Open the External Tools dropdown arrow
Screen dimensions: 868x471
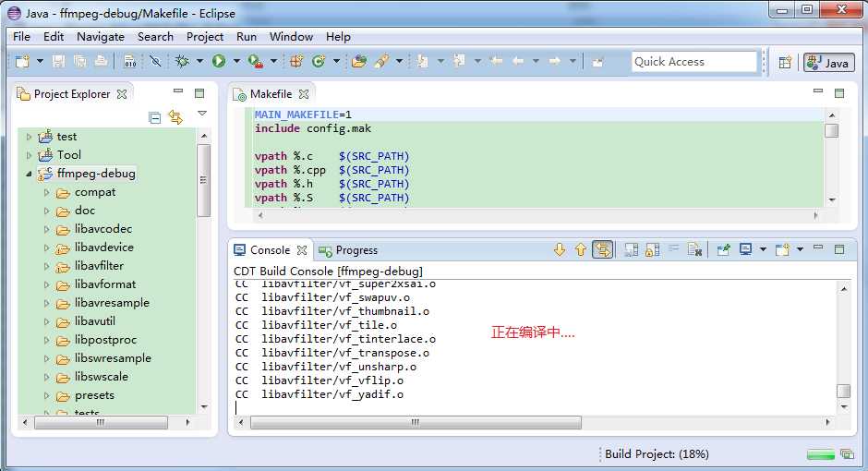(273, 62)
